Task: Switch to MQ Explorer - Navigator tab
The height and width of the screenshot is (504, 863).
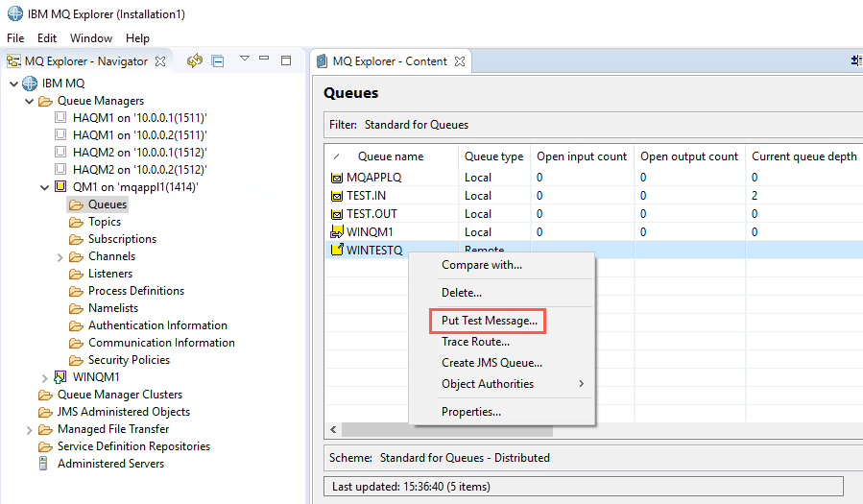Action: [x=85, y=61]
